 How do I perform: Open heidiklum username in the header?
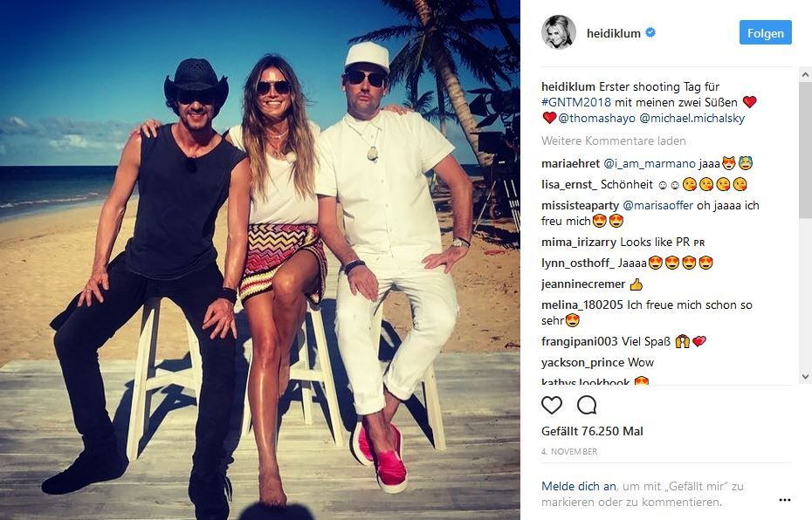613,33
